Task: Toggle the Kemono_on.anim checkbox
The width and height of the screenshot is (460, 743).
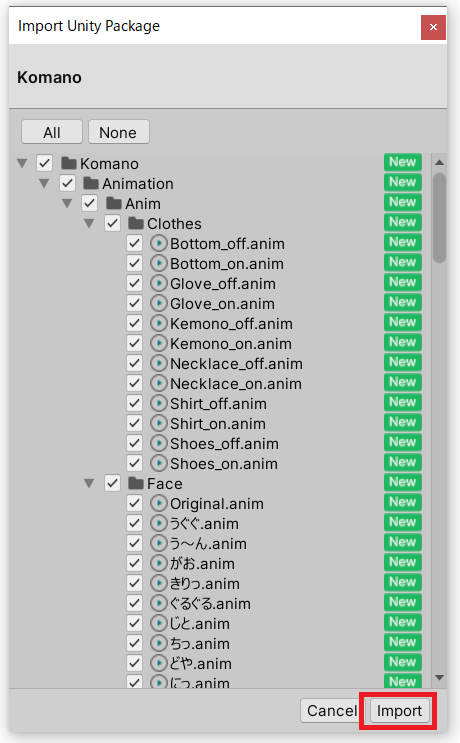Action: coord(135,343)
